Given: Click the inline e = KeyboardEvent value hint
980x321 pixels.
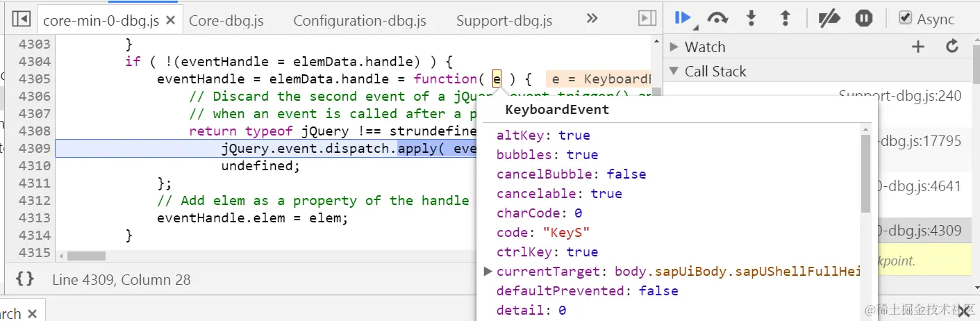Looking at the screenshot, I should 599,79.
